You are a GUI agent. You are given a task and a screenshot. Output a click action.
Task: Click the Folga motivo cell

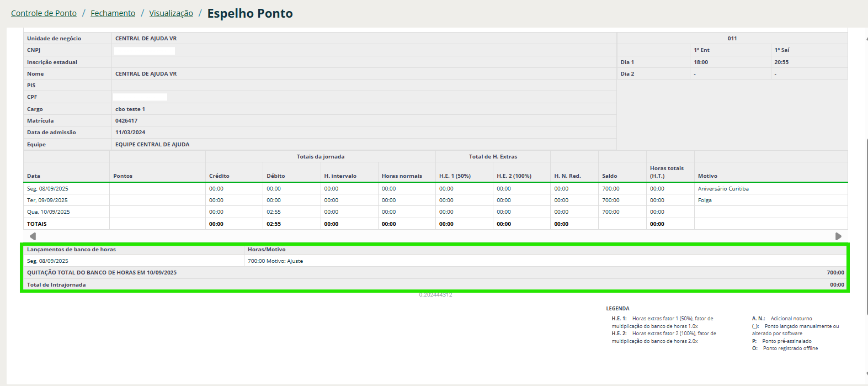pyautogui.click(x=705, y=200)
